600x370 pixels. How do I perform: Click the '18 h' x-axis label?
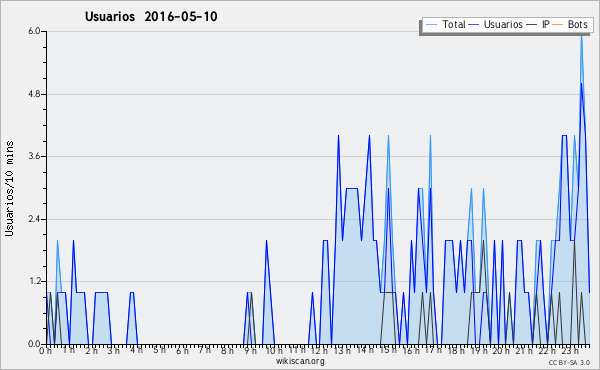(456, 351)
